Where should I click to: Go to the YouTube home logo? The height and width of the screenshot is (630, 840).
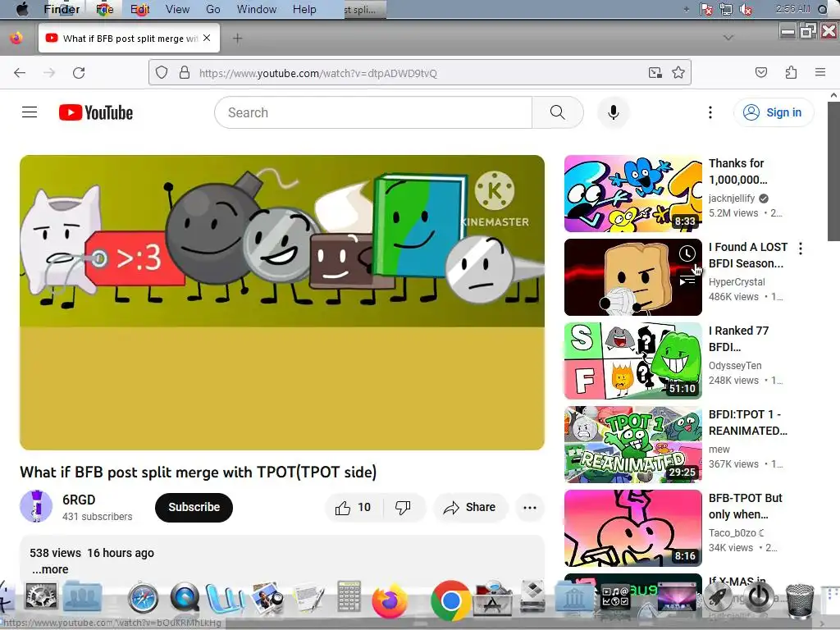96,112
